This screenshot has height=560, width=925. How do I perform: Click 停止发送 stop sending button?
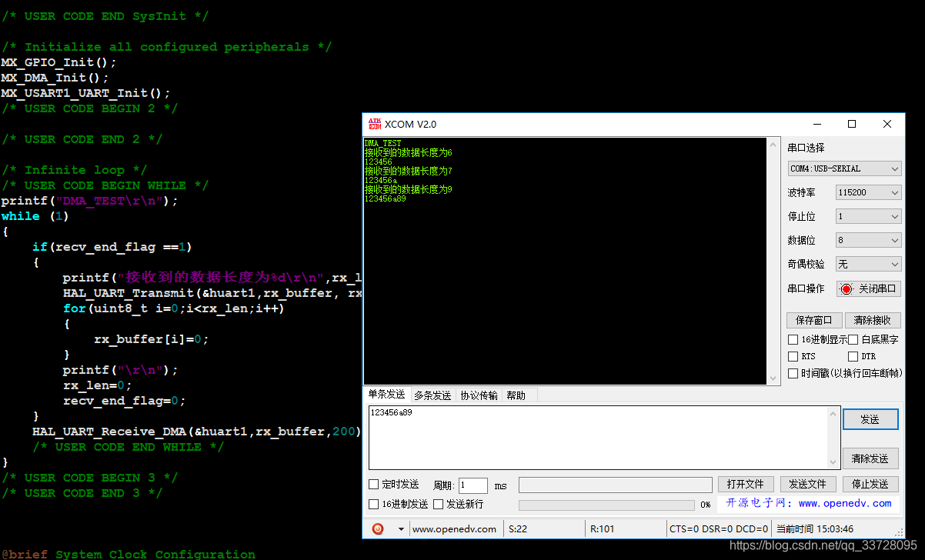click(870, 484)
